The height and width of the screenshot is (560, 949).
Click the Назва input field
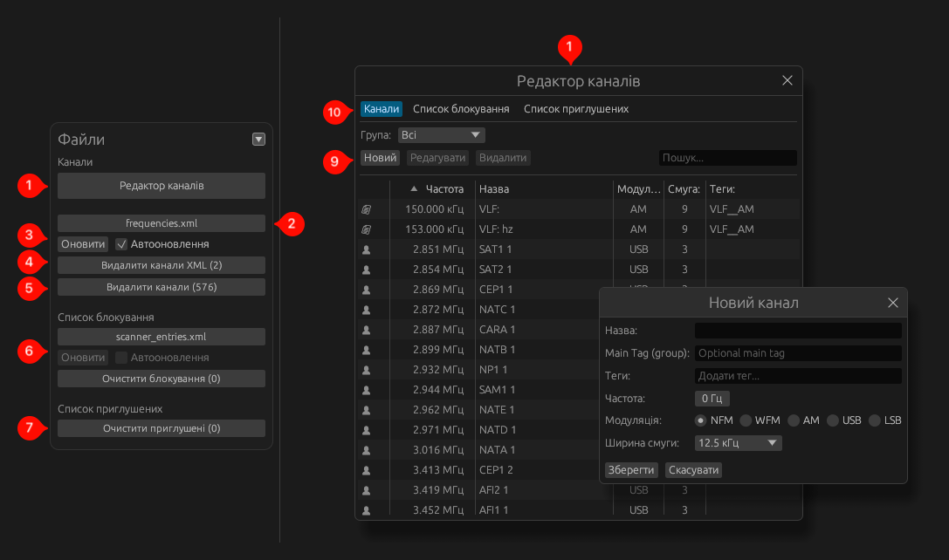[798, 331]
